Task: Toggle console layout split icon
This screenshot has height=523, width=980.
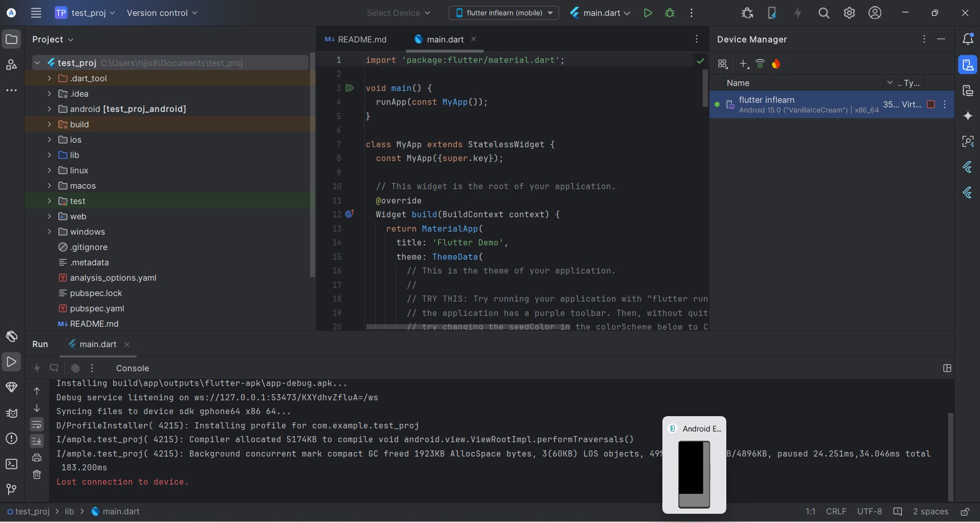Action: click(x=947, y=368)
